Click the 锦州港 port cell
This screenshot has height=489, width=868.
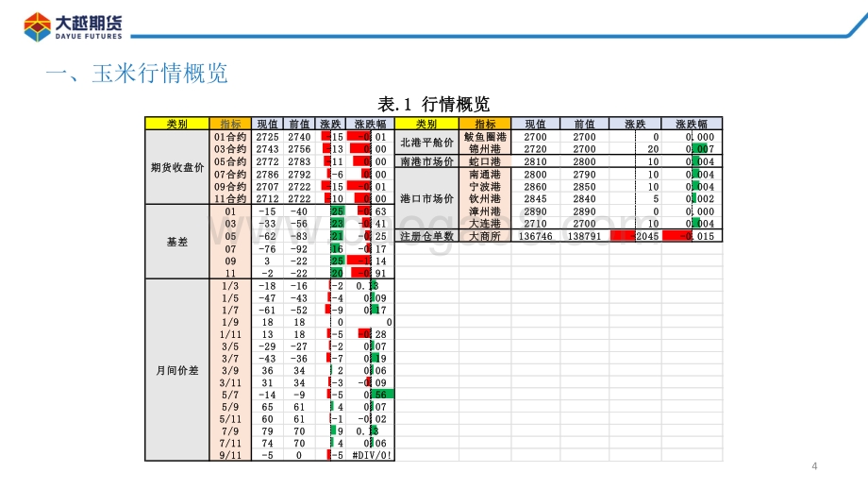pyautogui.click(x=485, y=149)
